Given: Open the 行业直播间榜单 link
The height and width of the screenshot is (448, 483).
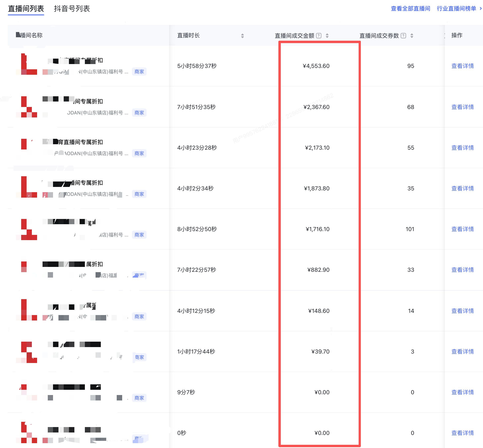Looking at the screenshot, I should coord(459,8).
